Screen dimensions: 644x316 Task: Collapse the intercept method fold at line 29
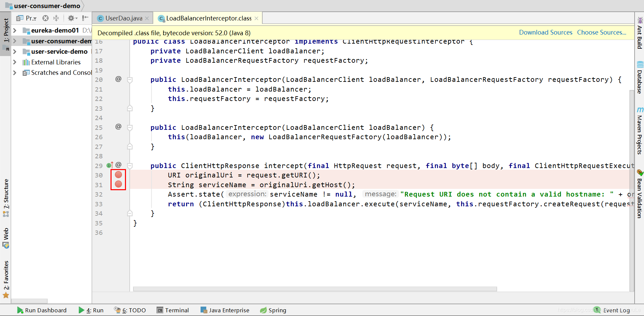coord(130,166)
